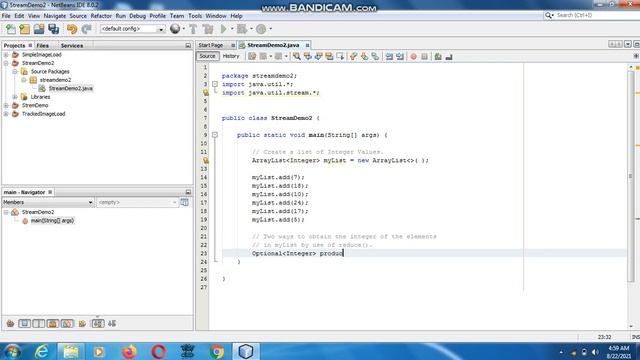Click the Undo toolbar icon
Screen dimensions: 640x360
pyautogui.click(x=72, y=29)
